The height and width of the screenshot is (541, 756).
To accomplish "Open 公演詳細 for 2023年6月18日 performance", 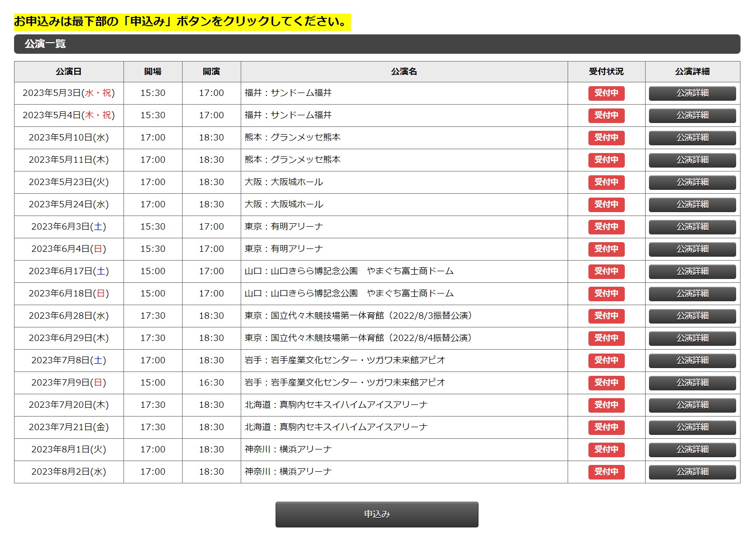I will click(692, 294).
